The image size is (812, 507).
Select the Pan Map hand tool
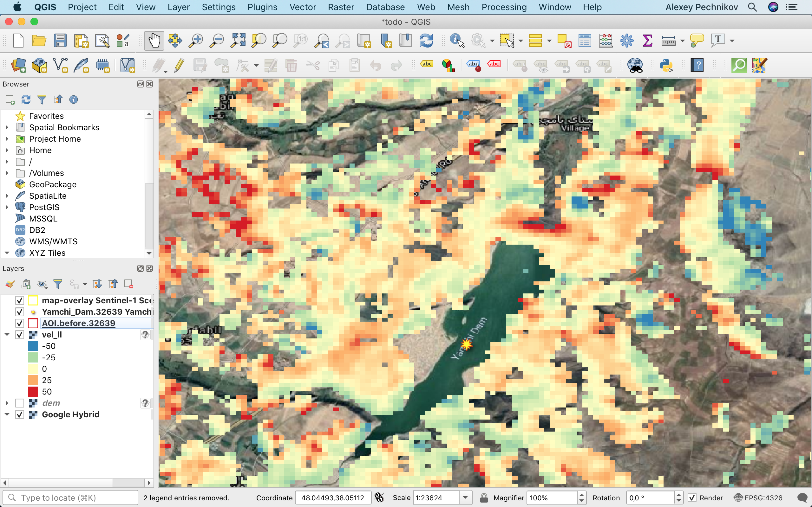click(x=154, y=41)
